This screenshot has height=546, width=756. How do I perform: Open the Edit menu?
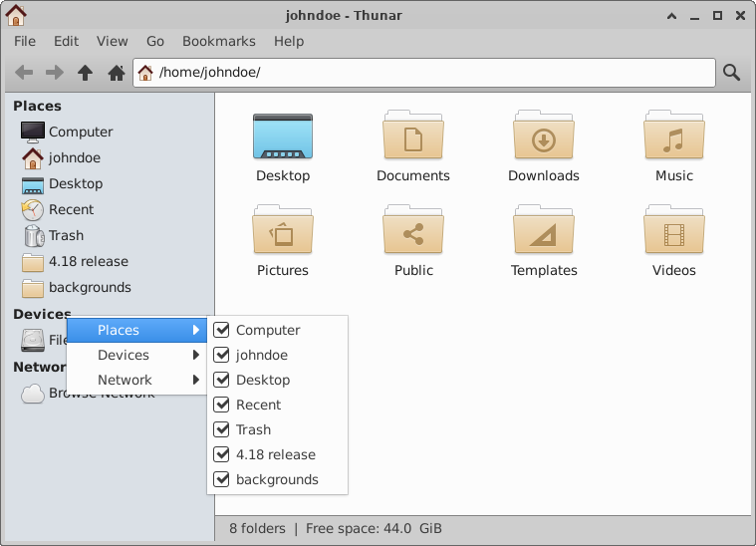[66, 42]
